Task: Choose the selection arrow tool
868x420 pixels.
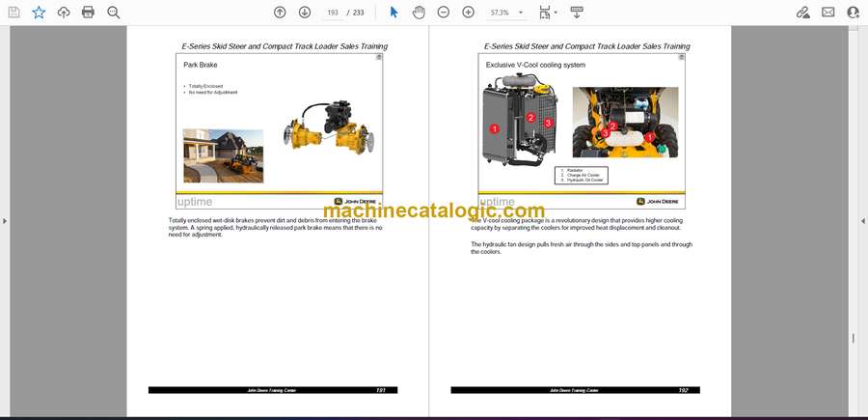Action: [393, 13]
